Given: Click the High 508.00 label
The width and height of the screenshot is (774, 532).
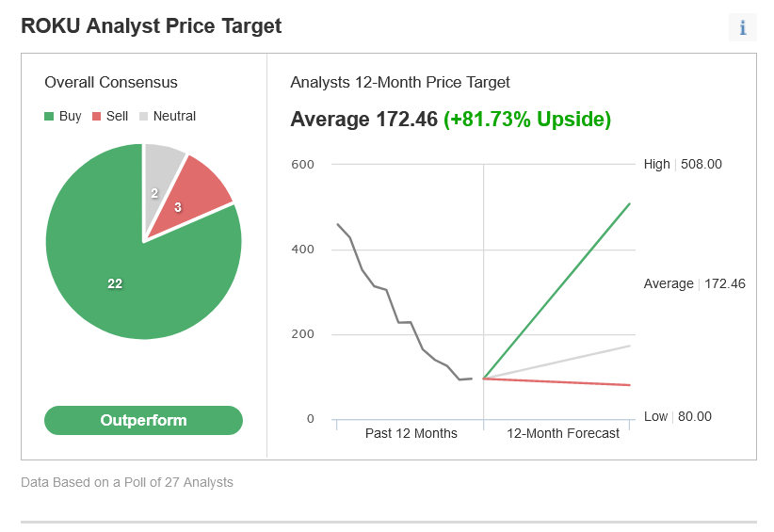Looking at the screenshot, I should tap(683, 165).
